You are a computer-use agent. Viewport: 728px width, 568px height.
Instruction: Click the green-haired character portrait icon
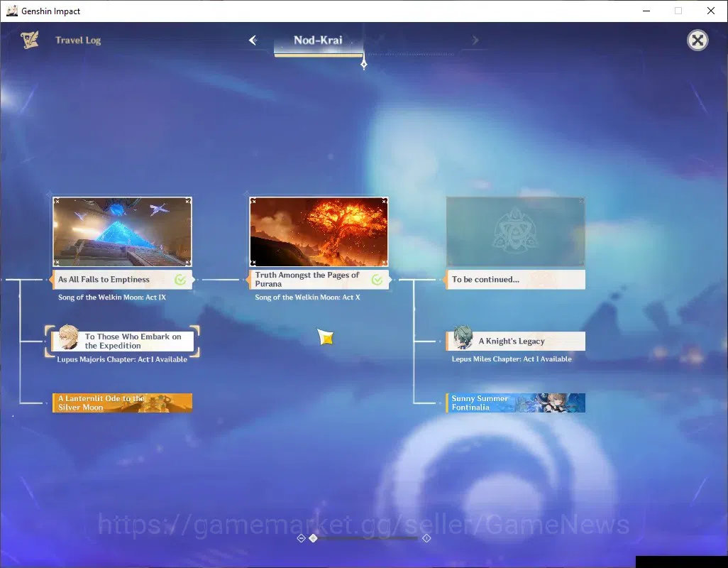tap(463, 338)
